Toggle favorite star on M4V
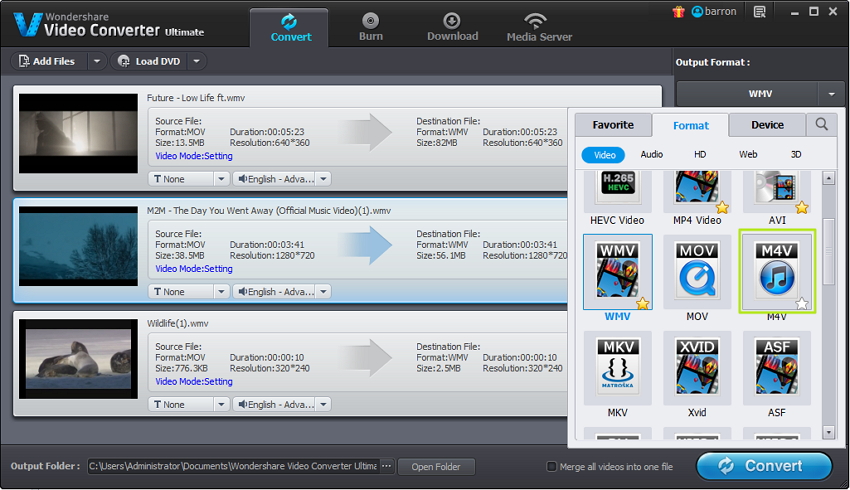The width and height of the screenshot is (850, 490). [802, 304]
